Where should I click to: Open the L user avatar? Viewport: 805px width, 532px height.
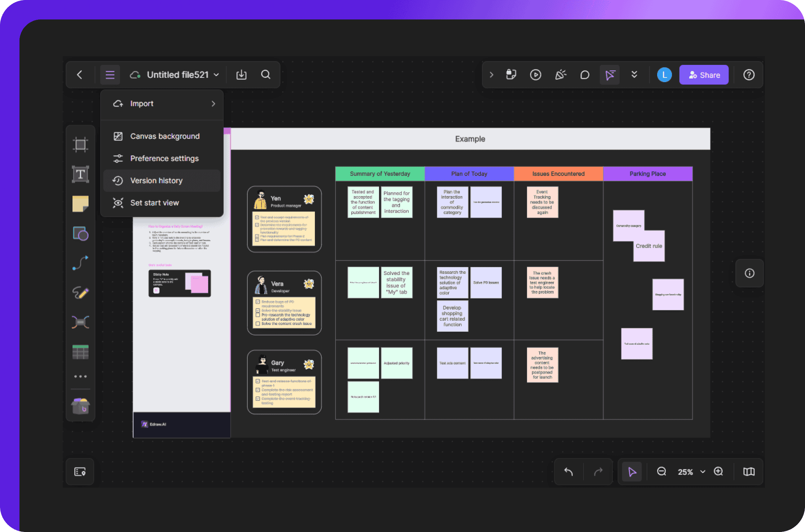[664, 75]
